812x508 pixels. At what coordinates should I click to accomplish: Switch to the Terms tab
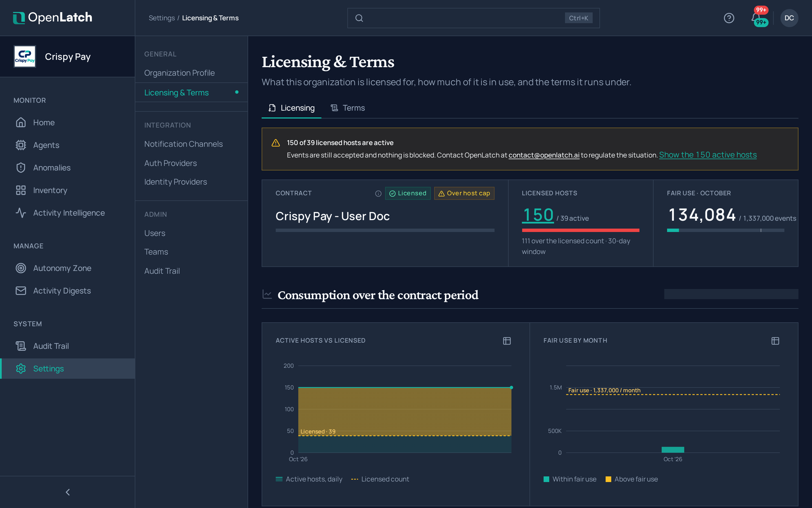[x=348, y=108]
